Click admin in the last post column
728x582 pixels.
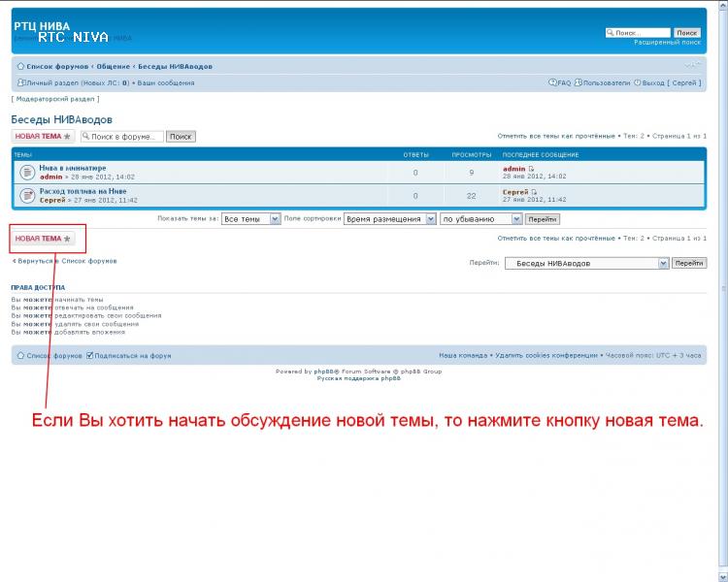coord(513,169)
